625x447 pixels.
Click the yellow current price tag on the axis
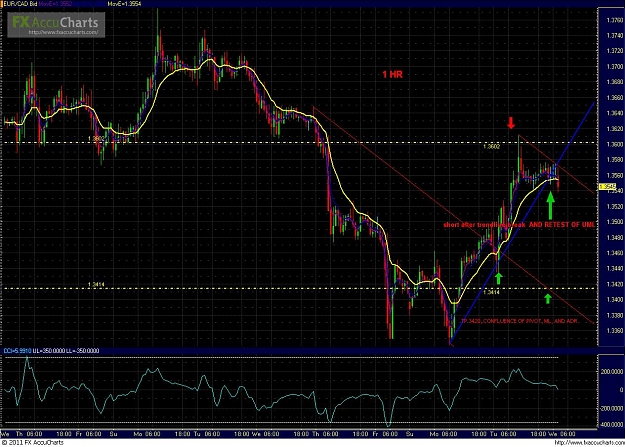point(607,187)
